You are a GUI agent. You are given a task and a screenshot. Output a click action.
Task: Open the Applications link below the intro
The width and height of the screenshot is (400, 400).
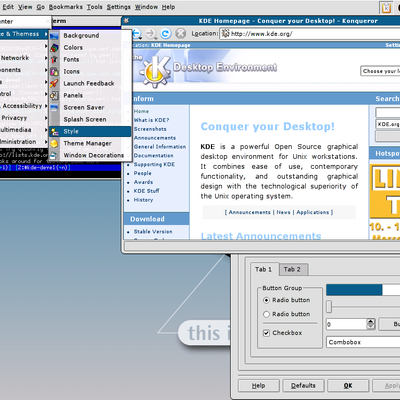pos(313,212)
